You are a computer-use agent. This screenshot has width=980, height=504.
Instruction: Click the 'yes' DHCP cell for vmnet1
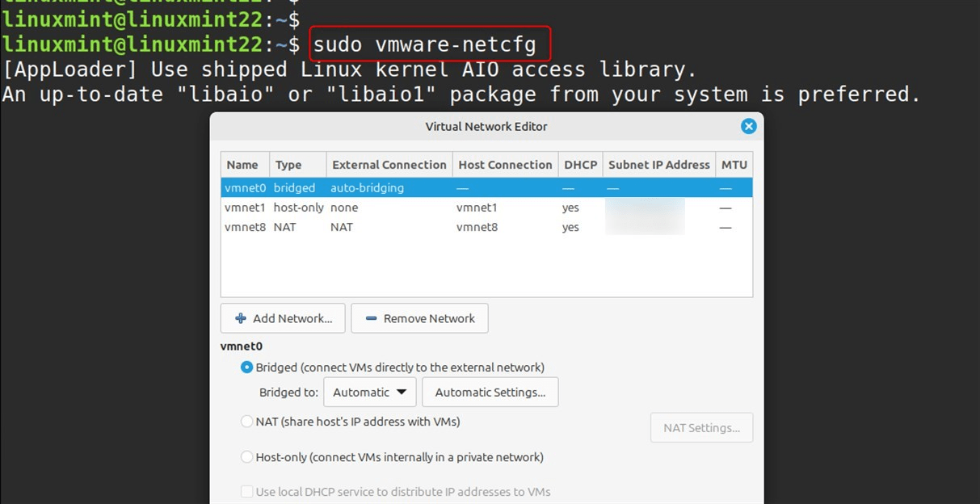pyautogui.click(x=571, y=208)
